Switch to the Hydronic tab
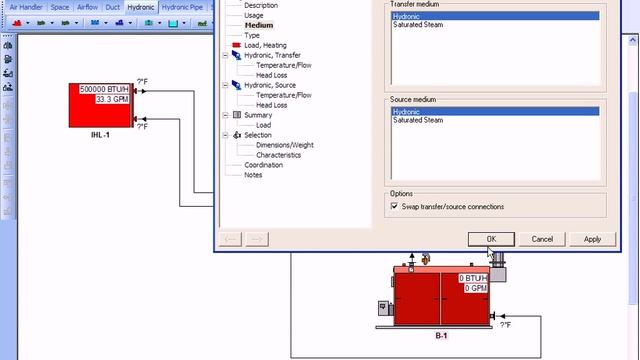The height and width of the screenshot is (360, 640). pyautogui.click(x=141, y=7)
